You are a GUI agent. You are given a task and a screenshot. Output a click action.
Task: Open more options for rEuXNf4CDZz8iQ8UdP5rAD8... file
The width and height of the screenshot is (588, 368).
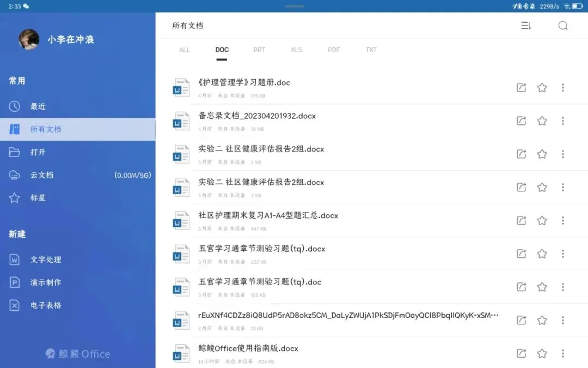point(563,320)
